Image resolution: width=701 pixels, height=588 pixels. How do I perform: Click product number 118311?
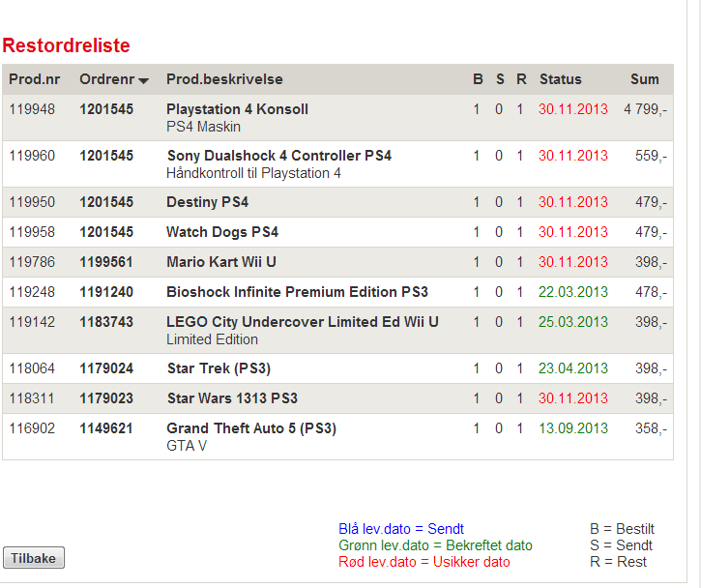click(32, 398)
